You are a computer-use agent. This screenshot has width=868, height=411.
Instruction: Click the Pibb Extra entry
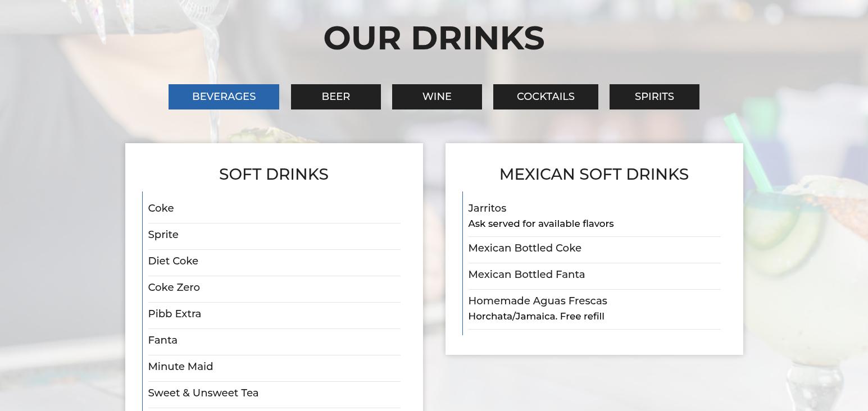(174, 314)
